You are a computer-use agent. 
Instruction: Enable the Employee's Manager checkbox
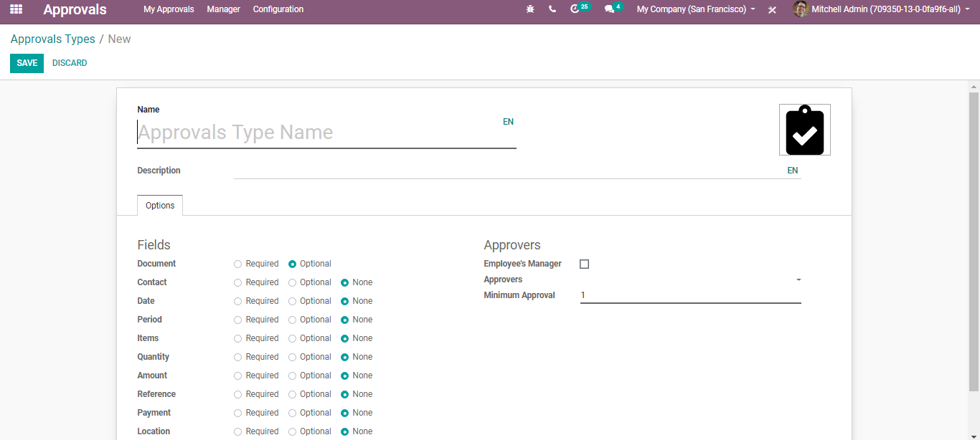pyautogui.click(x=584, y=264)
